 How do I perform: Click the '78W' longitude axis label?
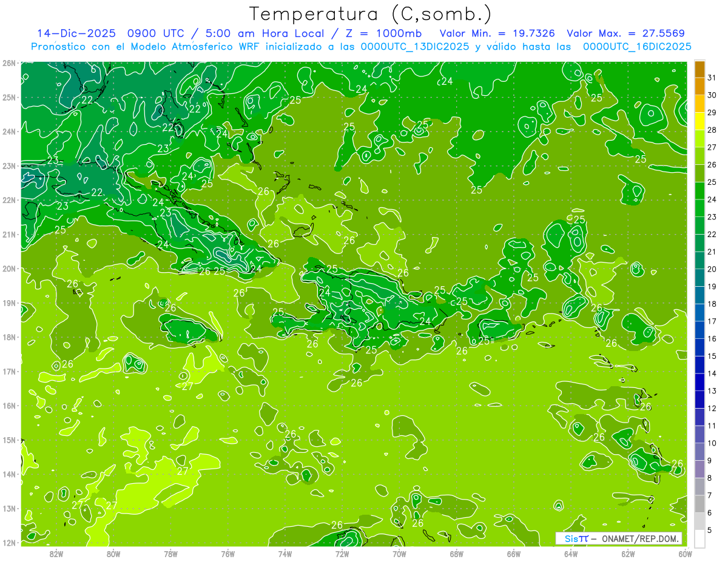[x=170, y=554]
